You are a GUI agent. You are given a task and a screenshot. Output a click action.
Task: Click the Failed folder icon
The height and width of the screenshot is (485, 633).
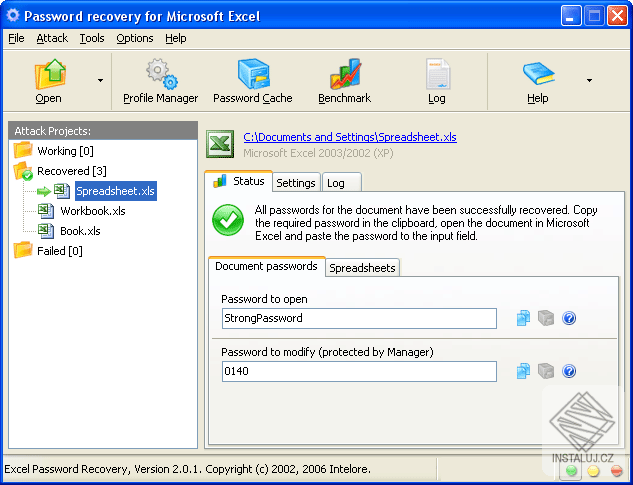click(x=23, y=250)
